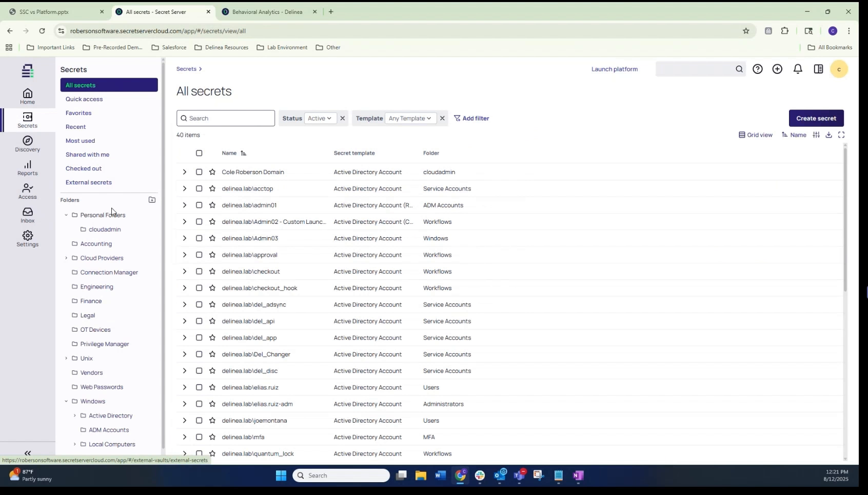Collapse the Windows folder in the tree
This screenshot has height=495, width=868.
click(x=66, y=401)
